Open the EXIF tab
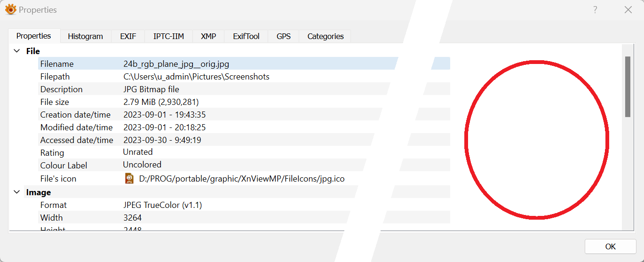This screenshot has height=262, width=644. 128,36
